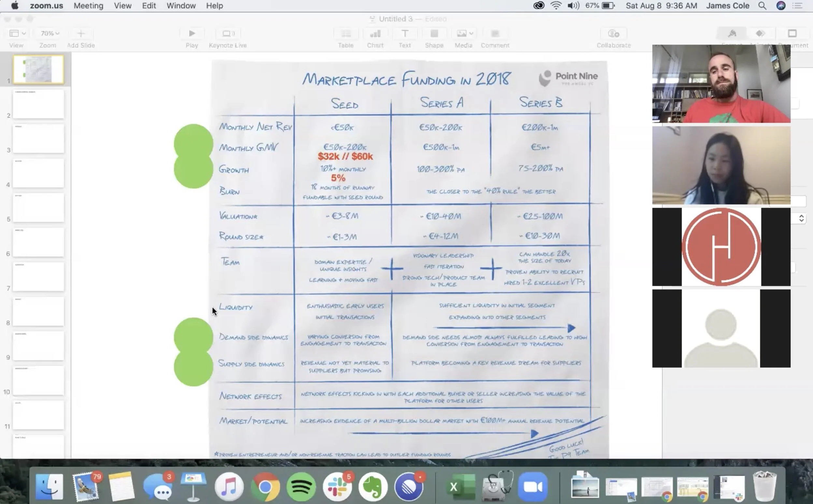Click the sound volume icon in menu bar

573,6
